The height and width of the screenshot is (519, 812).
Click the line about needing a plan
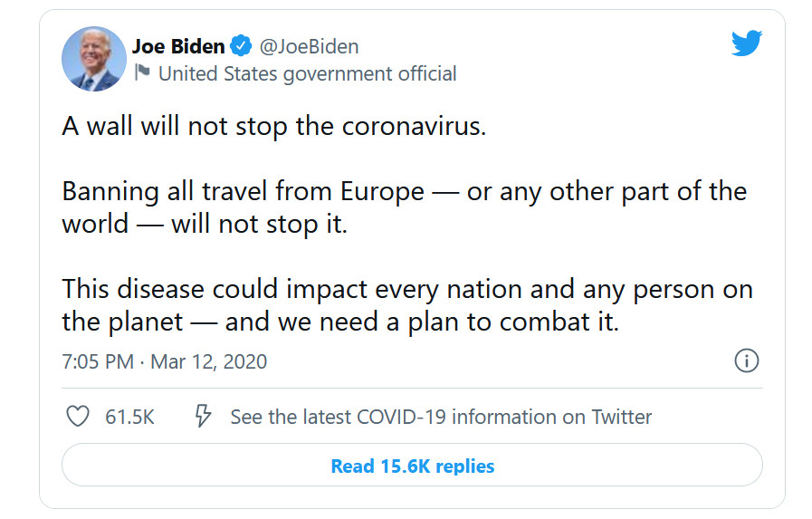coord(340,322)
